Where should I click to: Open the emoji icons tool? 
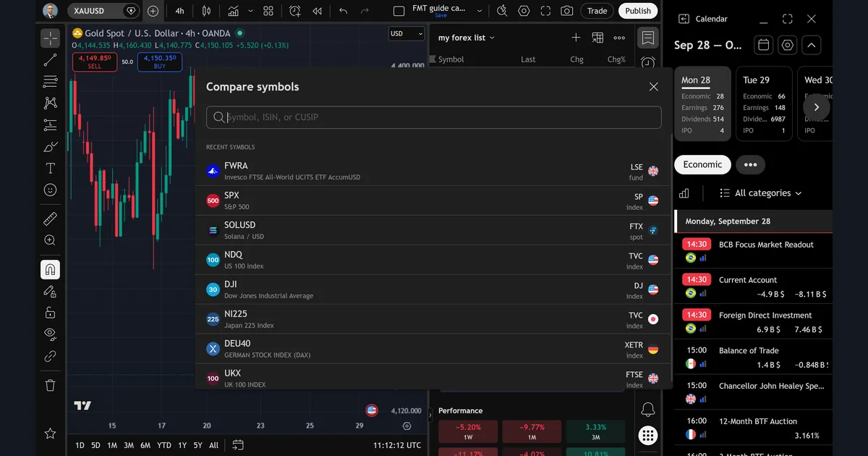click(x=50, y=190)
